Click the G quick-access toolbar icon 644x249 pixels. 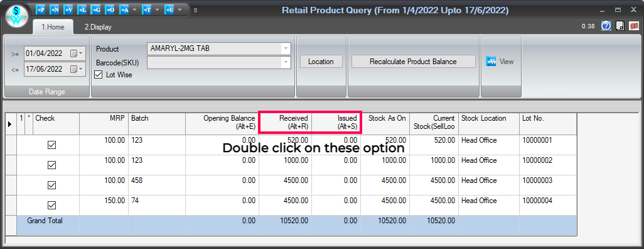tap(96, 9)
